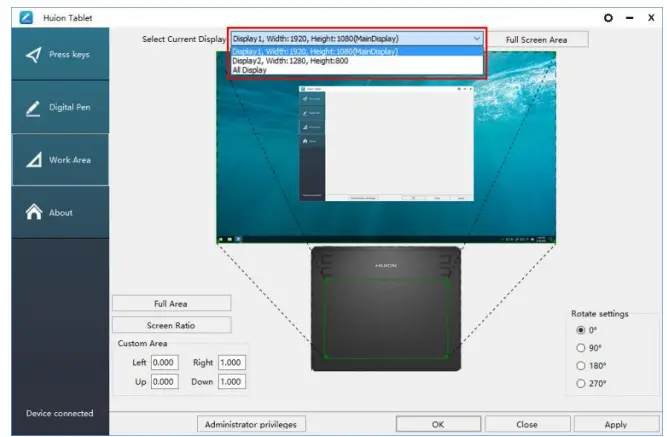This screenshot has width=667, height=437.
Task: Click the Full Screen Area button
Action: click(x=537, y=40)
